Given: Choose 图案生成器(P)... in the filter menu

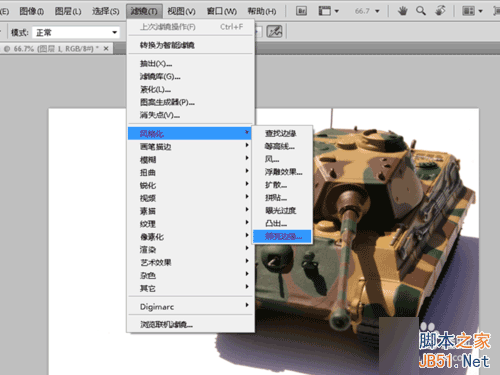Looking at the screenshot, I should click(191, 102).
